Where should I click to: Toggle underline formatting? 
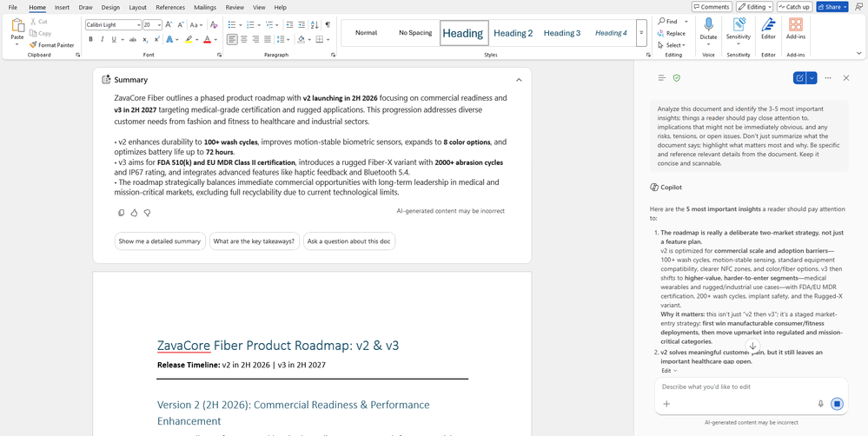(x=114, y=39)
